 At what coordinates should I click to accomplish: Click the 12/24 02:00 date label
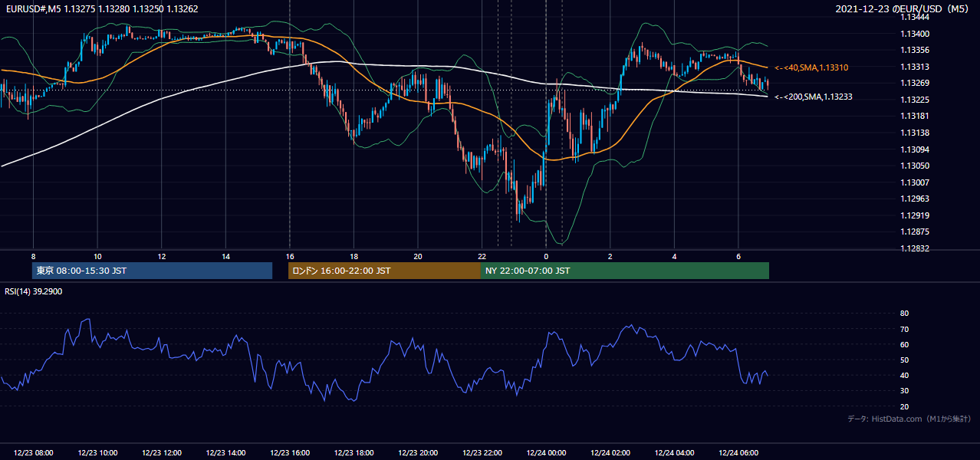(610, 453)
